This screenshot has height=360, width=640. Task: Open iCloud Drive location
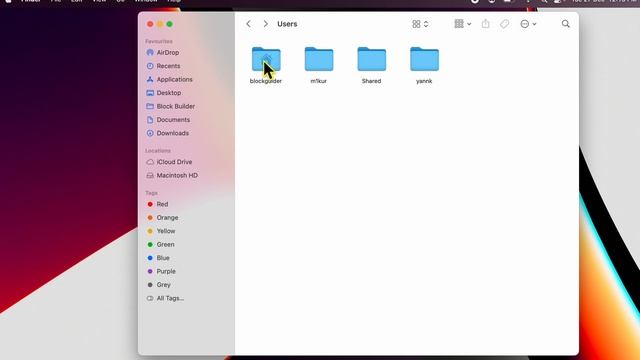pos(174,162)
